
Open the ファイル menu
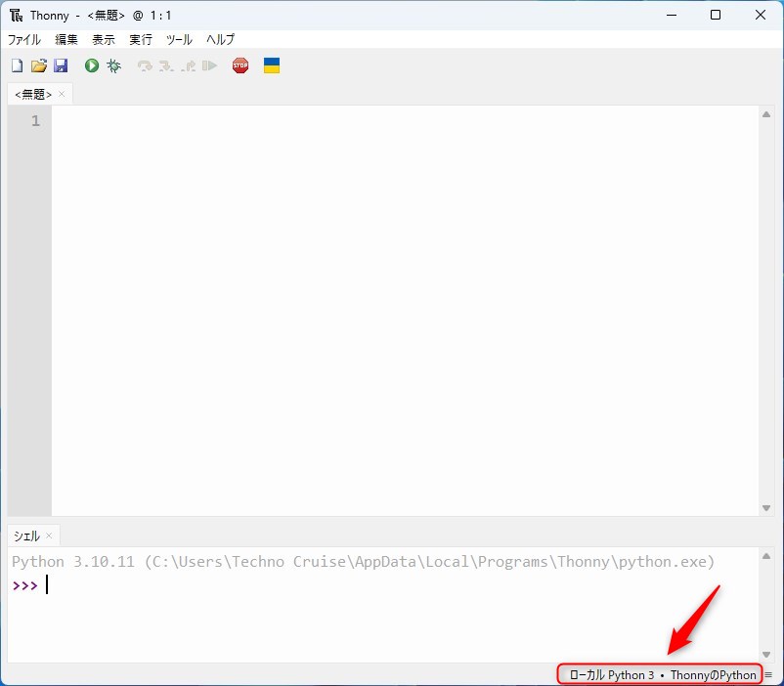point(24,39)
